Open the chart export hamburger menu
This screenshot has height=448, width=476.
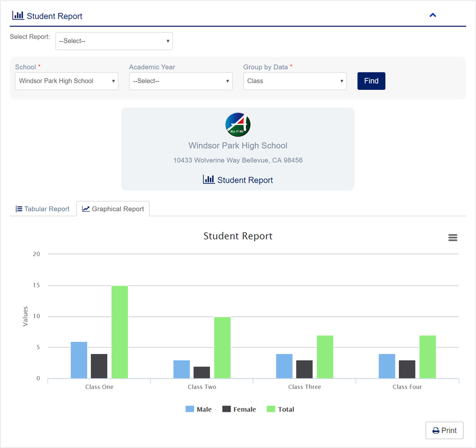coord(453,237)
